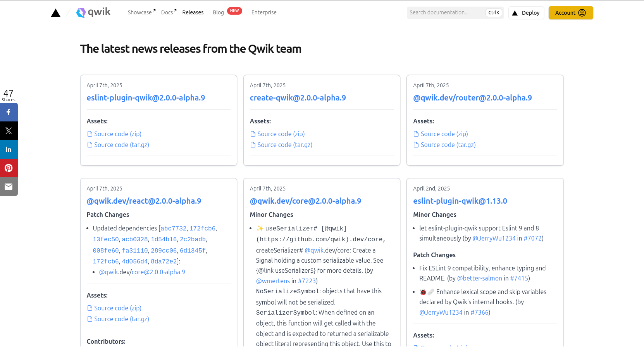Download router alpha.9 Source code (zip)
644x348 pixels.
click(444, 134)
